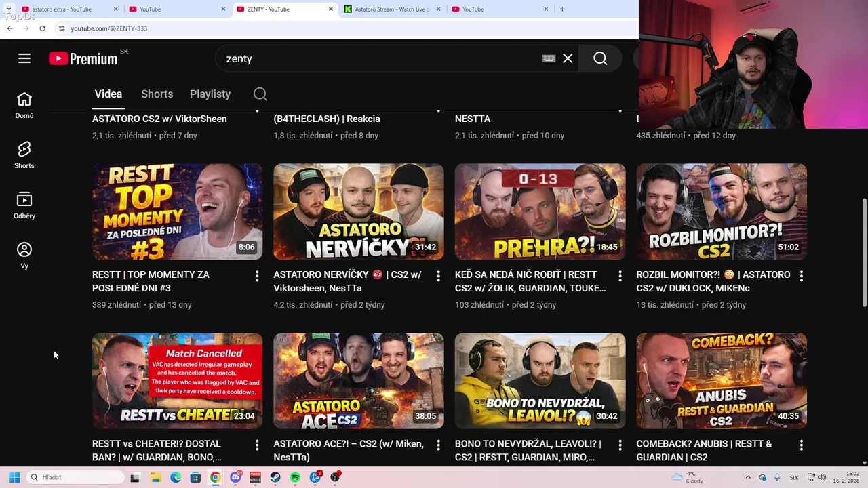Play the RESTT TOP MOMENTY #3 thumbnail
Viewport: 868px width, 488px height.
(177, 211)
